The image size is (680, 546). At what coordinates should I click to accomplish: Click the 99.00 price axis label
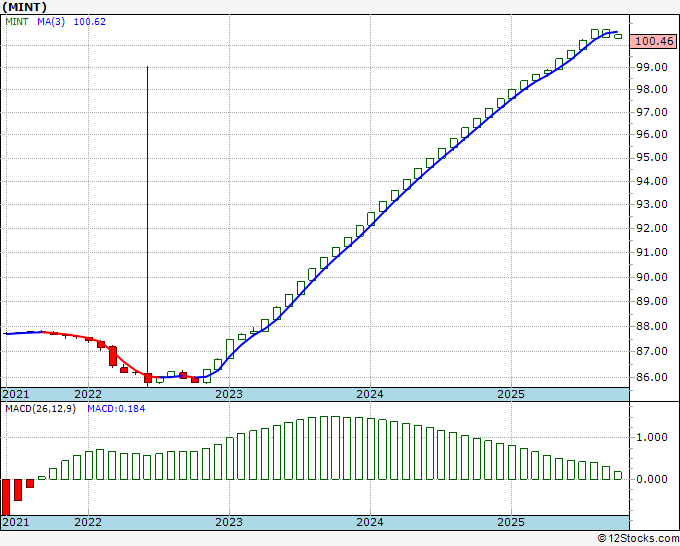tap(651, 67)
